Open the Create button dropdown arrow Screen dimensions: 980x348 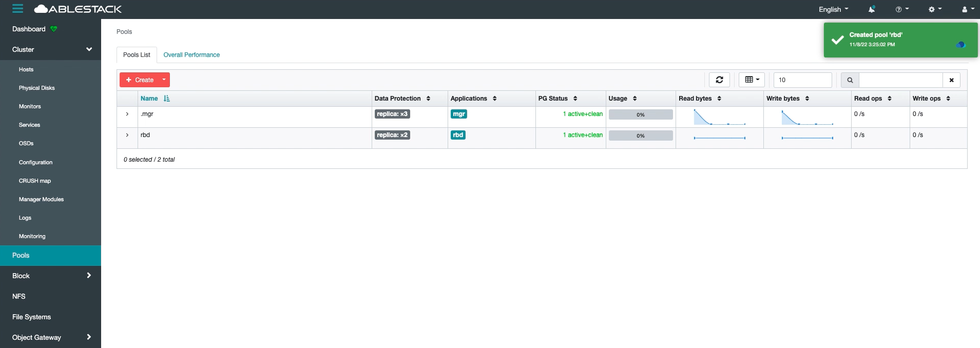click(x=164, y=80)
